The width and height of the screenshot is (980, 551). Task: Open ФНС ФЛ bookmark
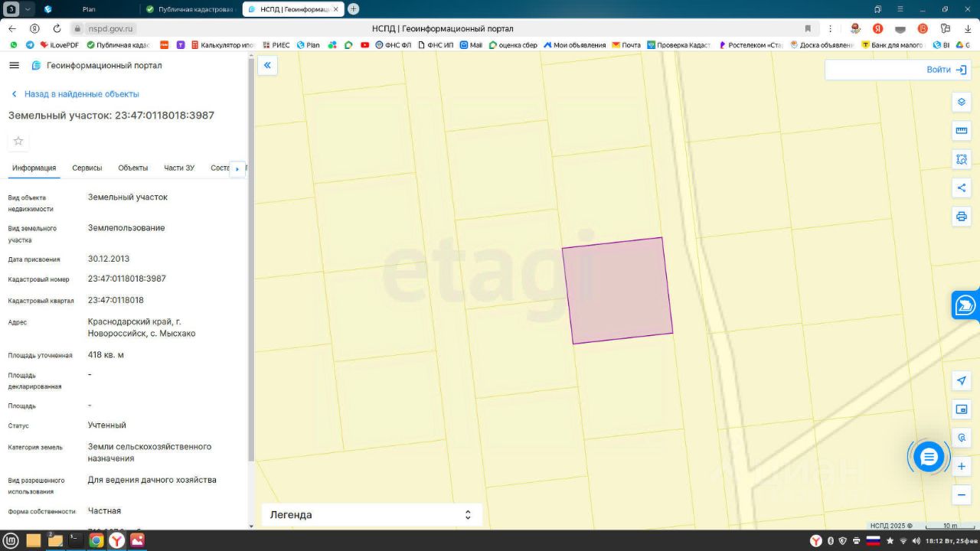coord(393,45)
